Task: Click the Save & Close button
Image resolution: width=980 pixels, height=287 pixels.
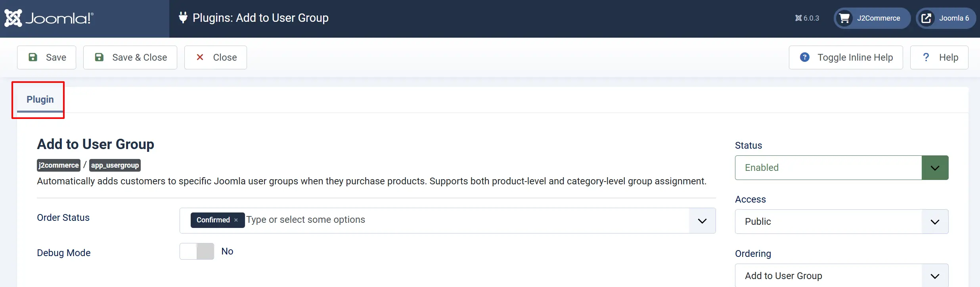Action: (x=130, y=57)
